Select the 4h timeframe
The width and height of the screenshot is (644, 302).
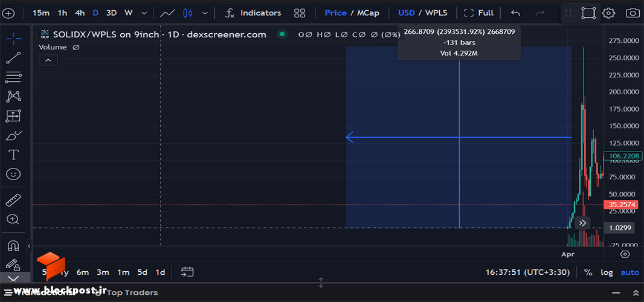point(80,13)
